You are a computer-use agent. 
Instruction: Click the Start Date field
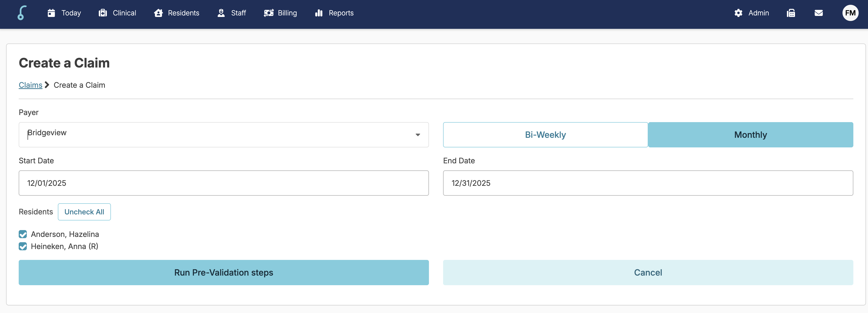[223, 183]
